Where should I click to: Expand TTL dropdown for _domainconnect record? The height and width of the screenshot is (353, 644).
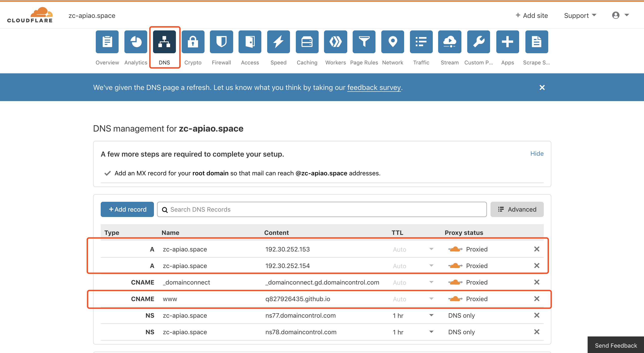pos(431,282)
